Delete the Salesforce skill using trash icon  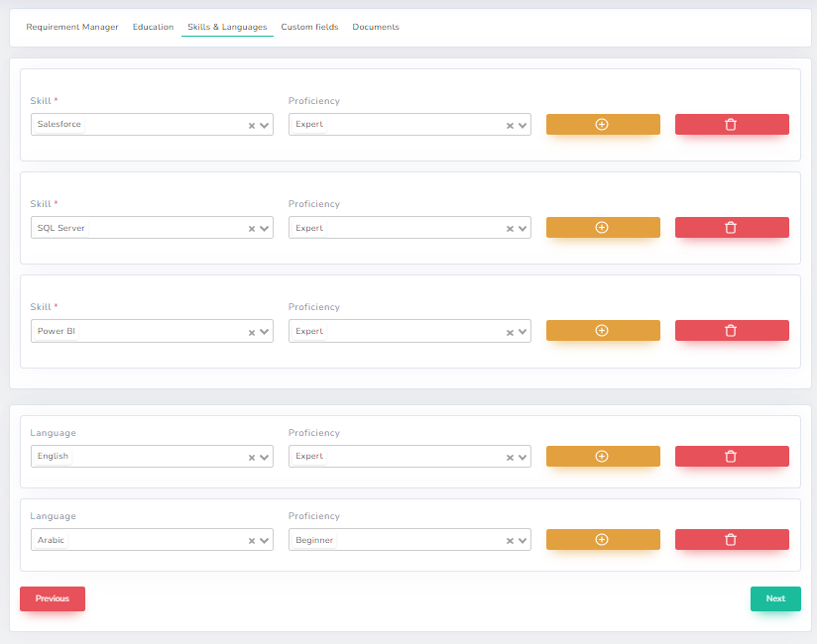coord(731,124)
